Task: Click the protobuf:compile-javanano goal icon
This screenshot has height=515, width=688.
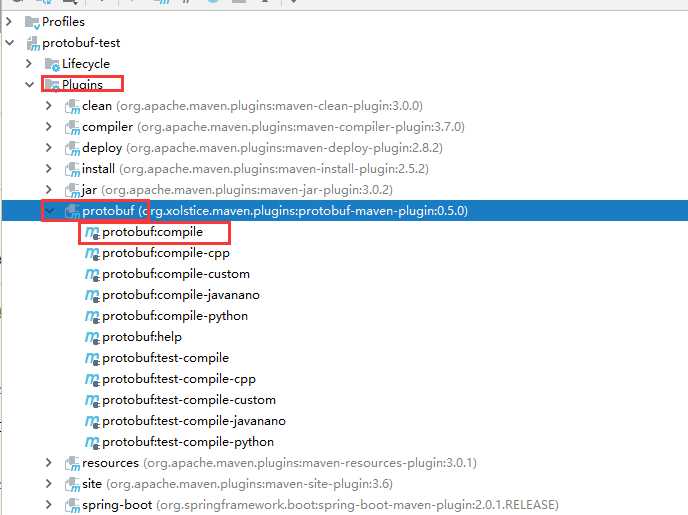Action: [x=92, y=296]
